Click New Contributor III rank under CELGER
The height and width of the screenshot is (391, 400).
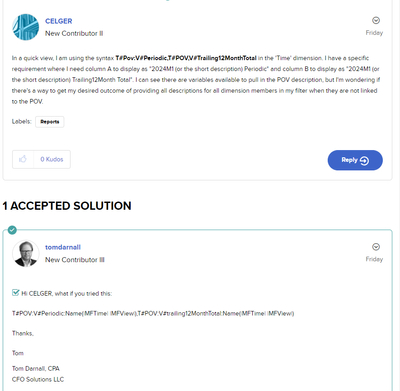click(x=74, y=33)
